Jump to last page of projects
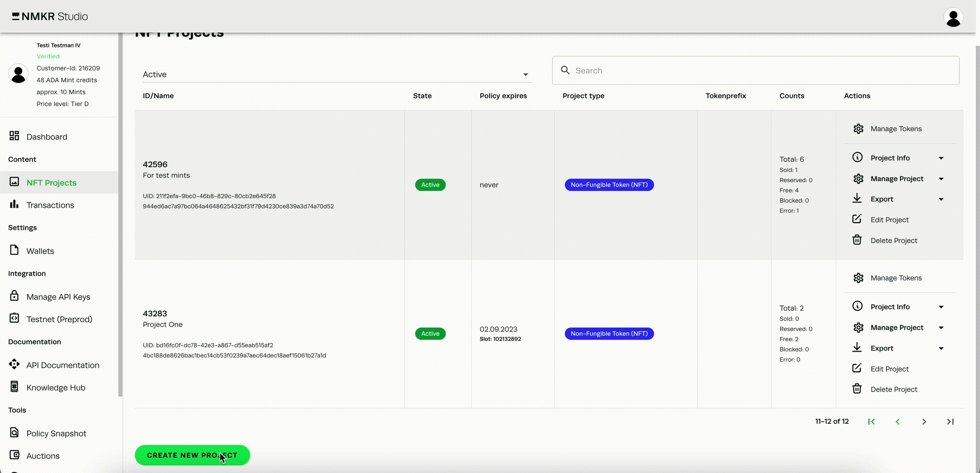Screen dimensions: 980x473 [950, 422]
